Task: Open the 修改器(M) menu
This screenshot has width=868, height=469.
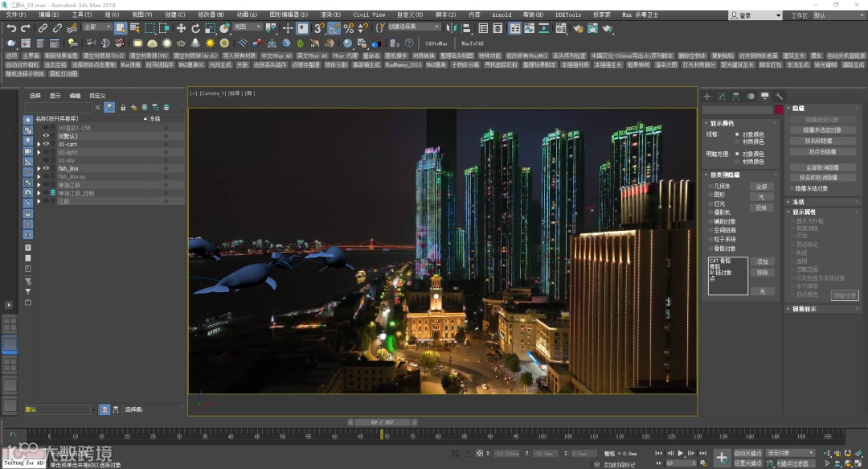Action: (211, 14)
